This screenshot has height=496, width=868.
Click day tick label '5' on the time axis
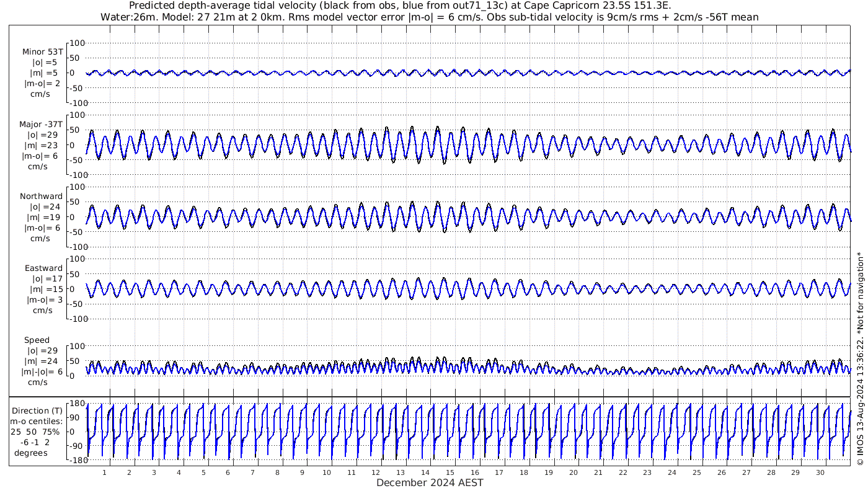coord(203,472)
